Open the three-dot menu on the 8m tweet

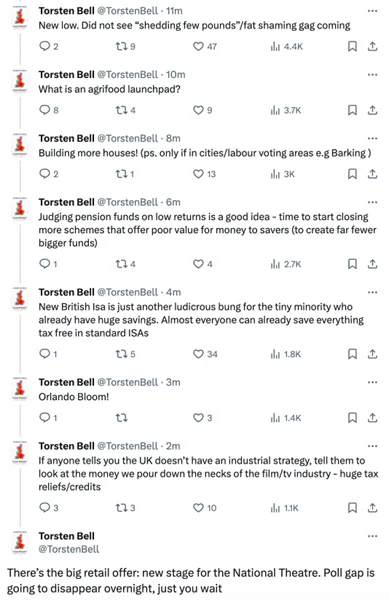coord(373,139)
